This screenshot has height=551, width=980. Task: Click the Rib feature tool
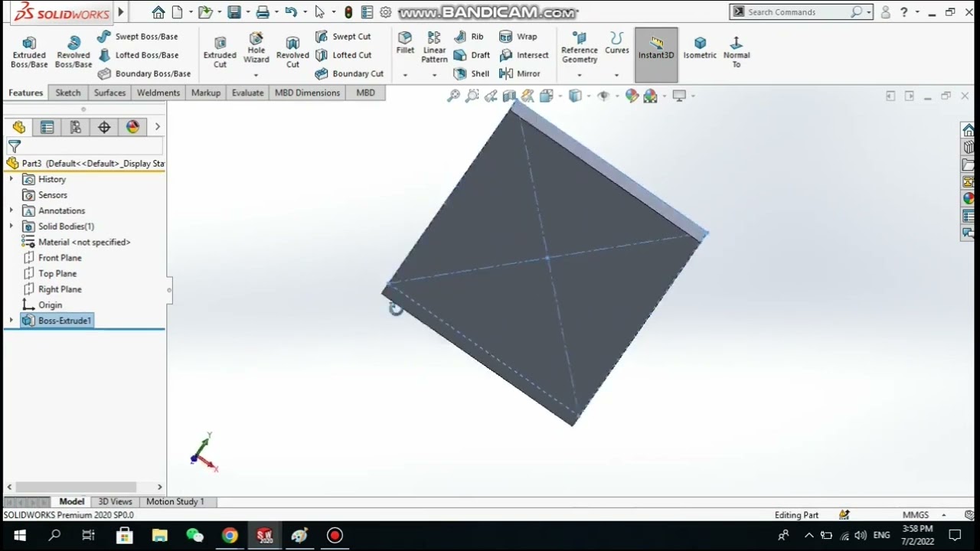[x=469, y=37]
